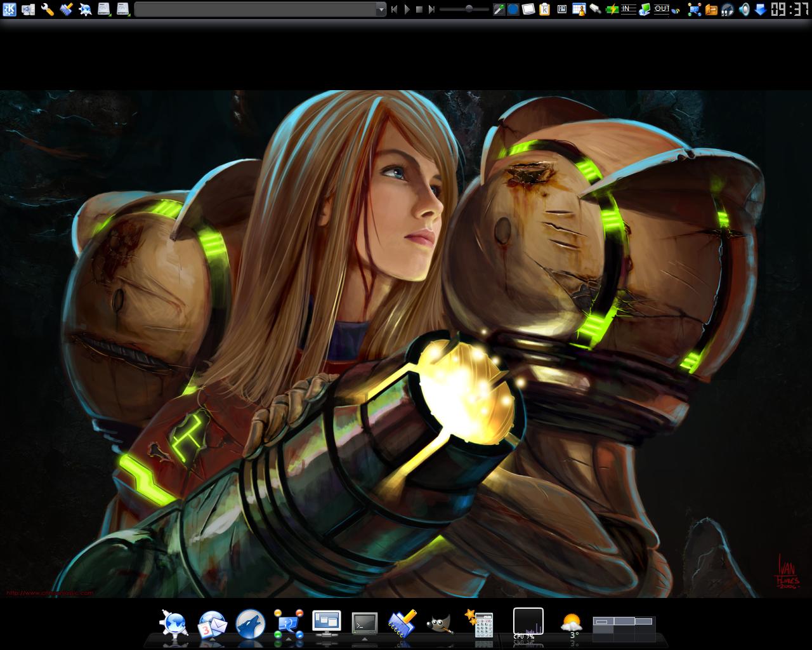Click the network OUT traffic monitor
Viewport: 812px width, 650px height.
click(662, 9)
